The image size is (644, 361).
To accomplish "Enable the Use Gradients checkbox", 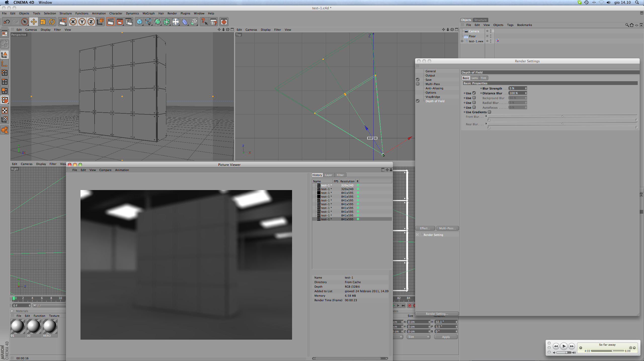I will [489, 112].
